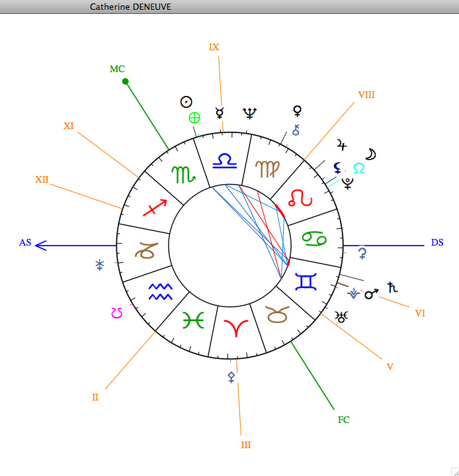Click the red Sagittarius arrow sign
The width and height of the screenshot is (459, 476).
(155, 208)
